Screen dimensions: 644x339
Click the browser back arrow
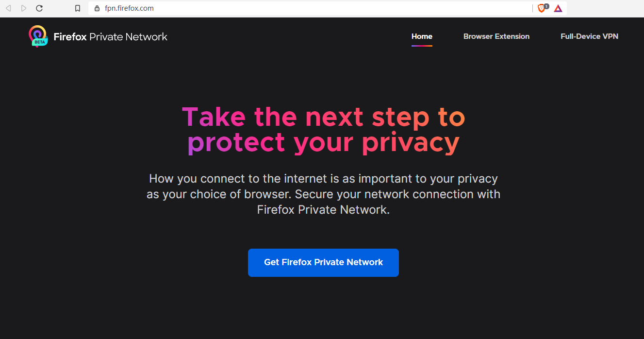pos(8,8)
